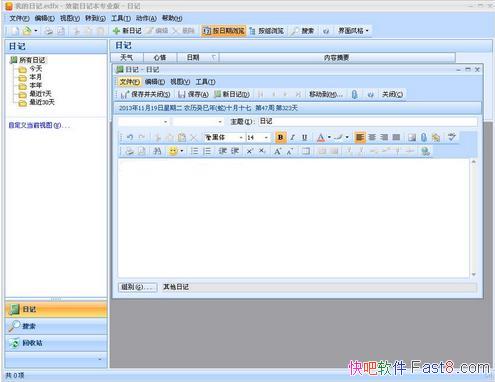Click the open file folder icon
The height and width of the screenshot is (382, 495).
(27, 31)
